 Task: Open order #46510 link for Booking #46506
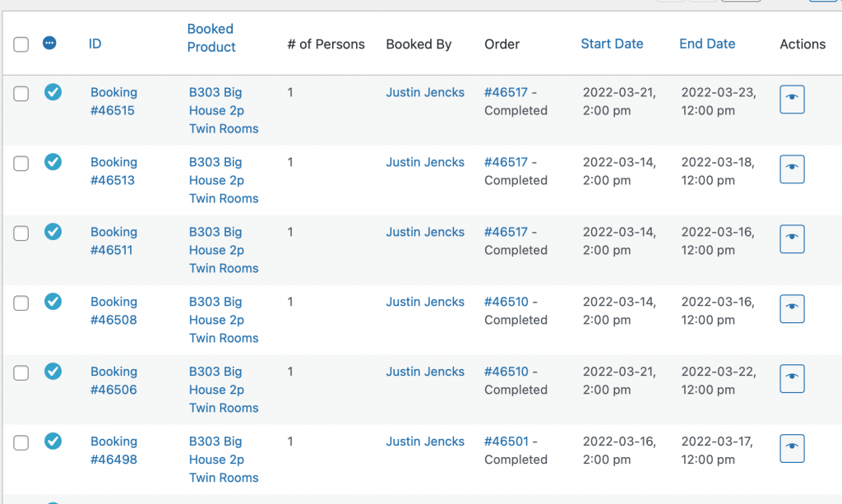[506, 372]
